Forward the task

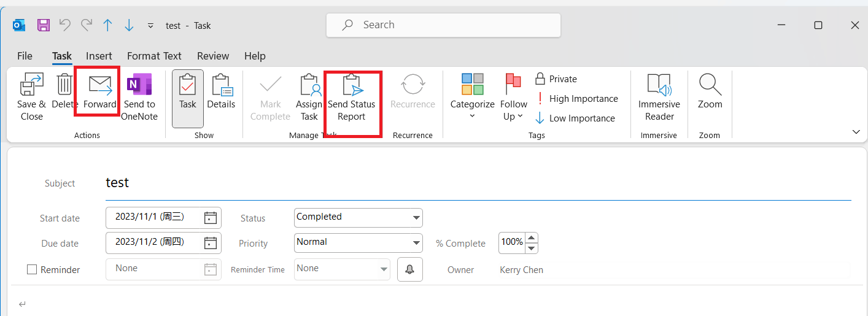[x=100, y=92]
